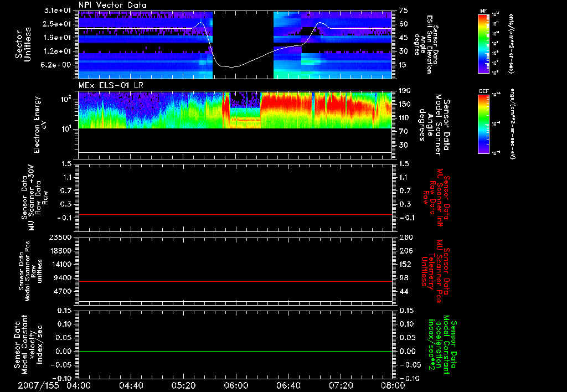Click the white sun elevation curve minimum
The width and height of the screenshot is (567, 392).
[231, 67]
